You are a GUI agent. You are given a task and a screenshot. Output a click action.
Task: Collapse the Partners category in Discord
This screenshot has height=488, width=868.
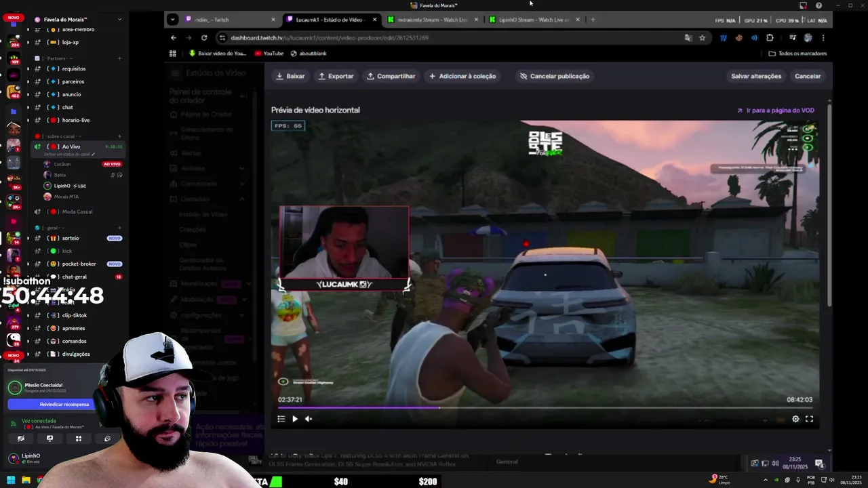click(56, 58)
